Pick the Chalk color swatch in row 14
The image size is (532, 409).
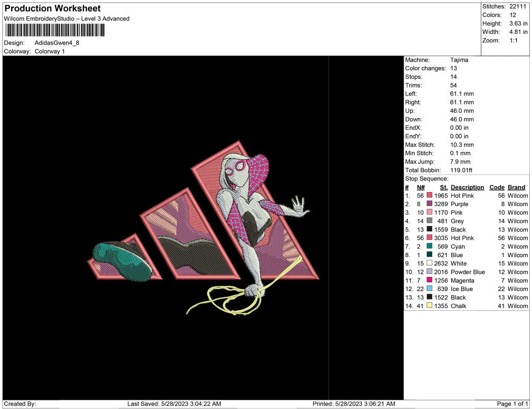[429, 305]
